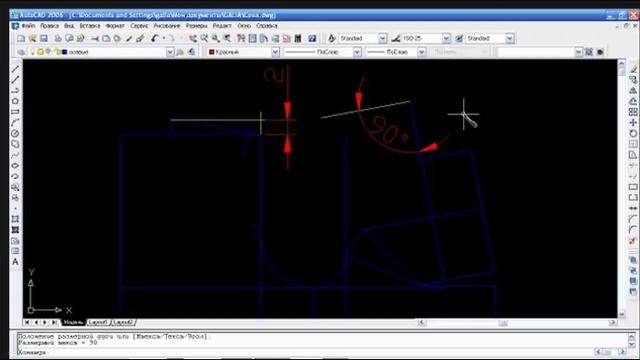
Task: Open the Файл menu
Action: click(28, 26)
